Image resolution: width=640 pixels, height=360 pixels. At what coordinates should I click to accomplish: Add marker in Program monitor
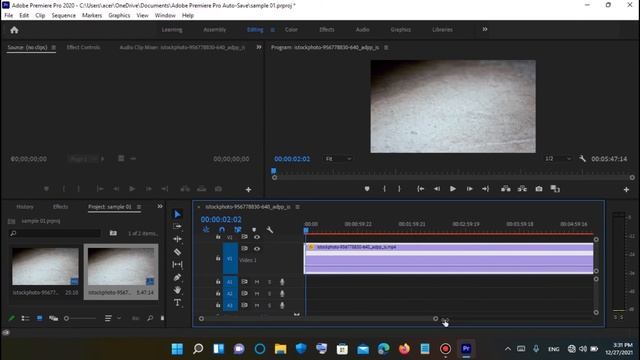click(367, 189)
